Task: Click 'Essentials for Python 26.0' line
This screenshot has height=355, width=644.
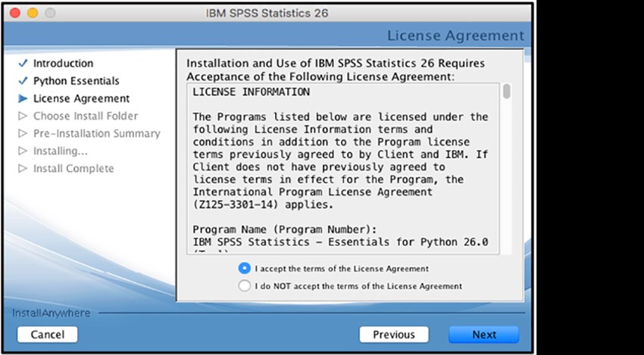Action: coord(340,242)
